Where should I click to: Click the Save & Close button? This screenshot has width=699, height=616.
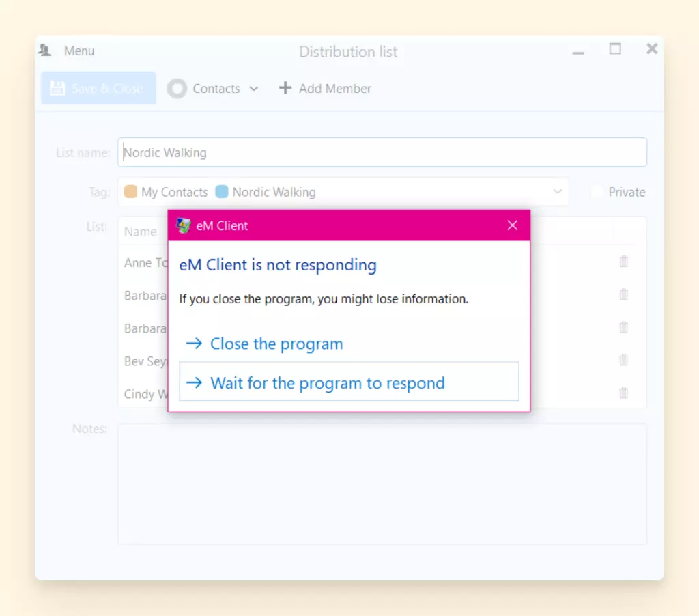coord(98,88)
